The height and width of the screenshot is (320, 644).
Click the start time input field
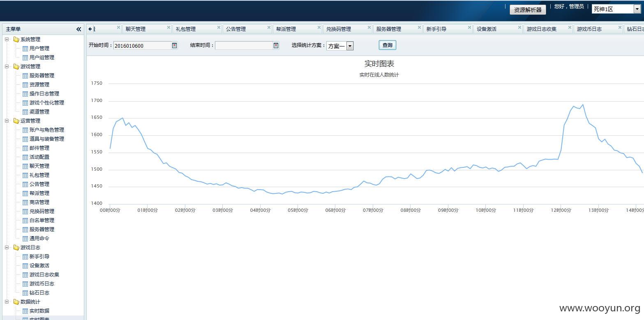click(x=142, y=46)
